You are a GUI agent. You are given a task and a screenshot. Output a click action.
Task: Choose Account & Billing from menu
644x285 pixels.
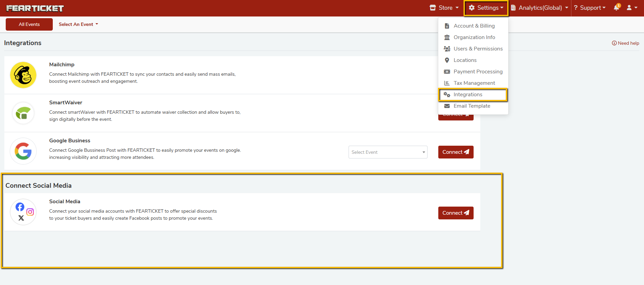point(473,26)
